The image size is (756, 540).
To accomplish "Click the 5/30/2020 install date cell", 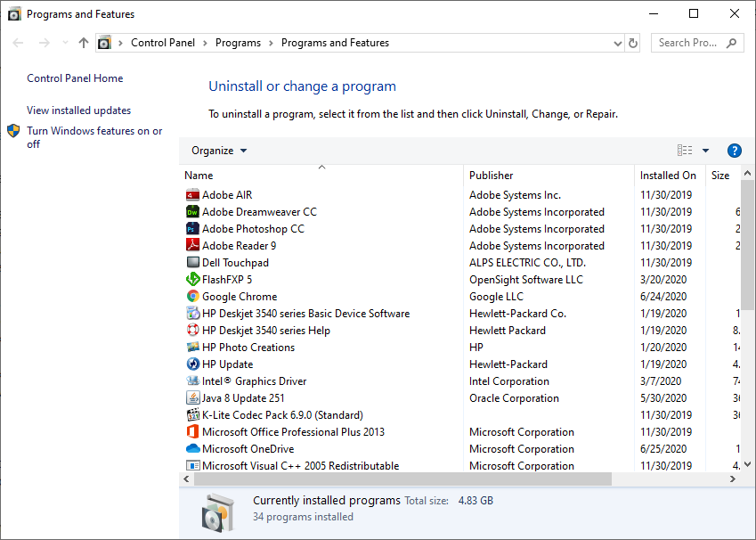I will pyautogui.click(x=663, y=398).
